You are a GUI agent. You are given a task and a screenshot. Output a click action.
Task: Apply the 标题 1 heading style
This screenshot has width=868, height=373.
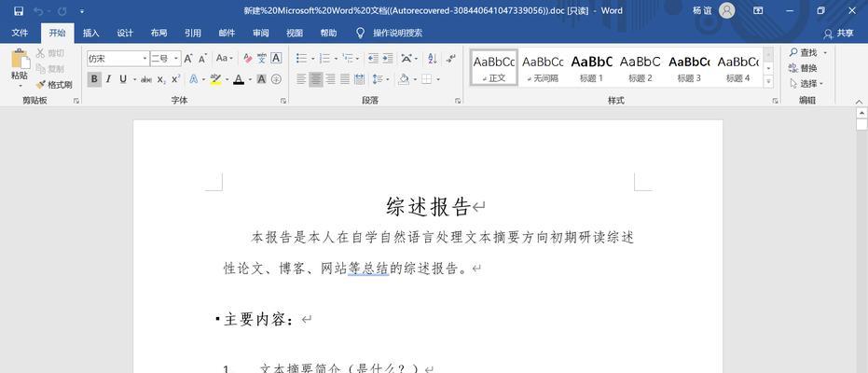tap(591, 68)
